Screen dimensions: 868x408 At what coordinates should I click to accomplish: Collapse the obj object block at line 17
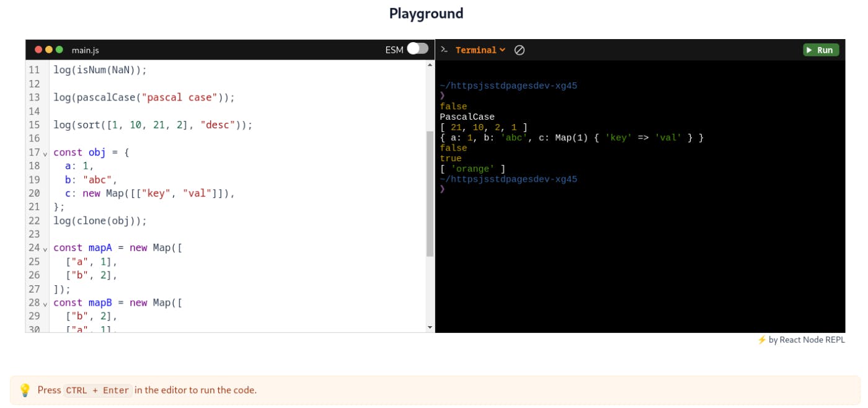tap(43, 154)
